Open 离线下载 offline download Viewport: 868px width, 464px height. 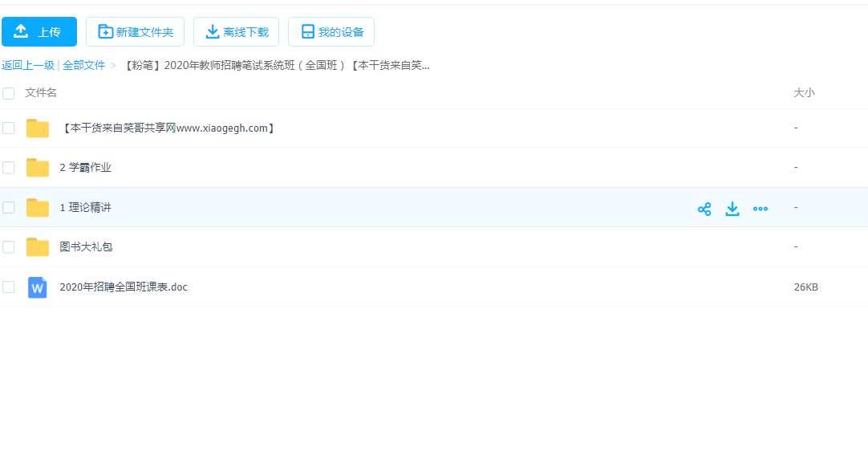click(x=237, y=31)
